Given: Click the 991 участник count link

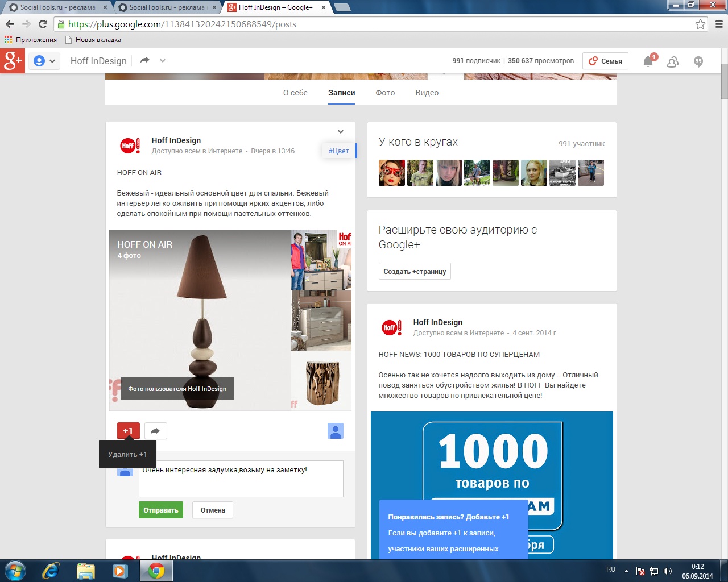Looking at the screenshot, I should (581, 144).
